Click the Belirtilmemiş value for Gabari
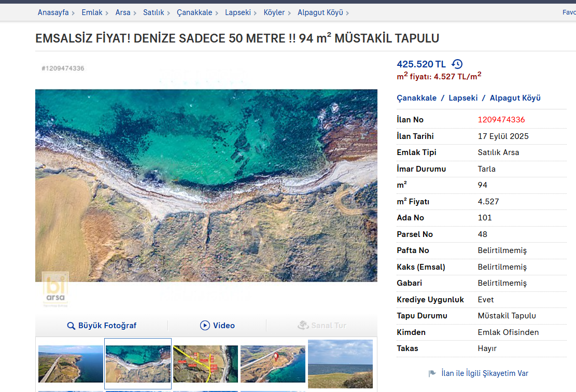The image size is (576, 392). [502, 283]
